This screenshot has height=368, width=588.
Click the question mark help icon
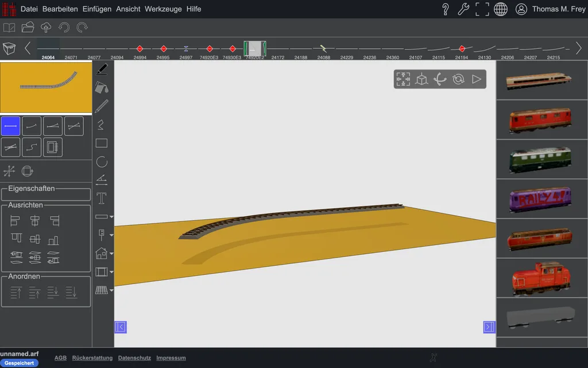446,9
